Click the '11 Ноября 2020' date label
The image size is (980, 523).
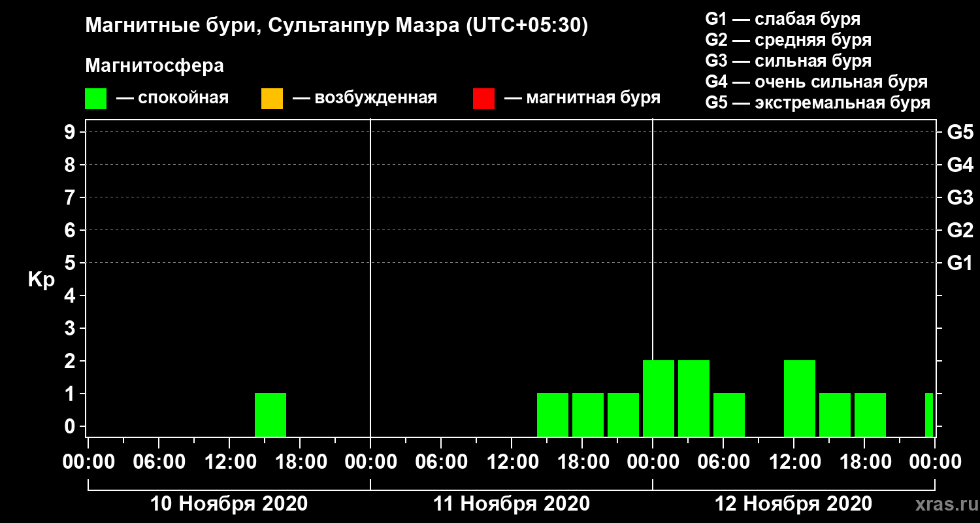(x=512, y=504)
